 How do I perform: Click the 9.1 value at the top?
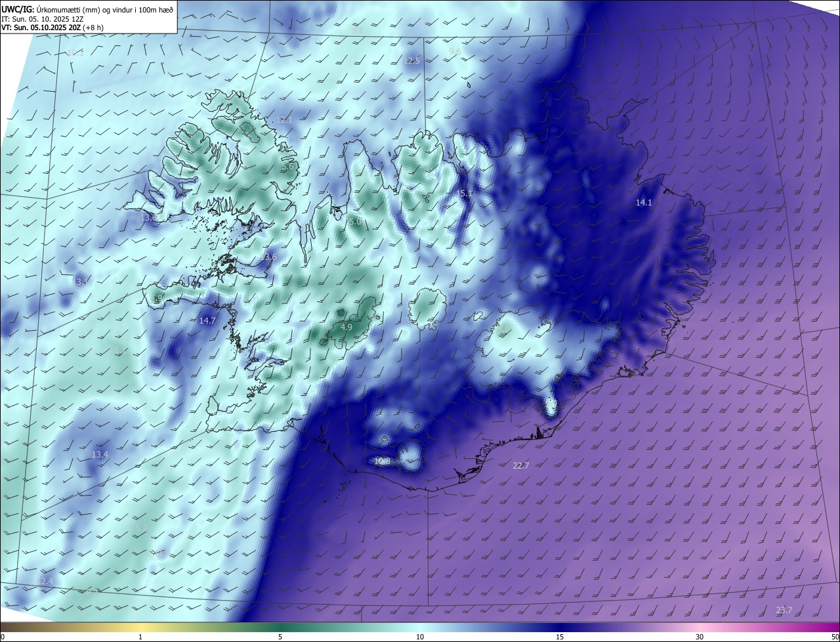pyautogui.click(x=357, y=30)
